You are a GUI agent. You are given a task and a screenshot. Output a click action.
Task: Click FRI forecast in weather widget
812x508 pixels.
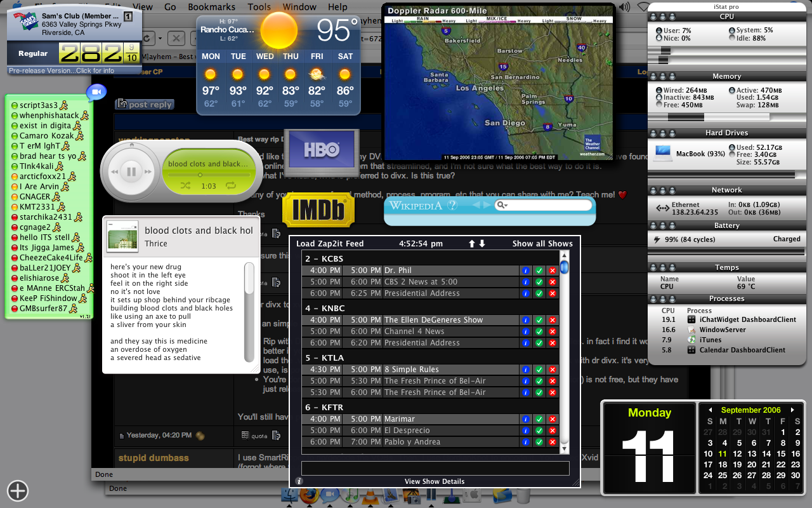(x=317, y=80)
